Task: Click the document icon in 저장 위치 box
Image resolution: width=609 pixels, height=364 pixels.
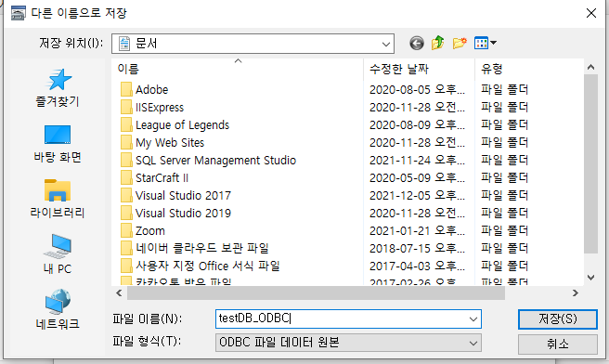Action: tap(124, 43)
